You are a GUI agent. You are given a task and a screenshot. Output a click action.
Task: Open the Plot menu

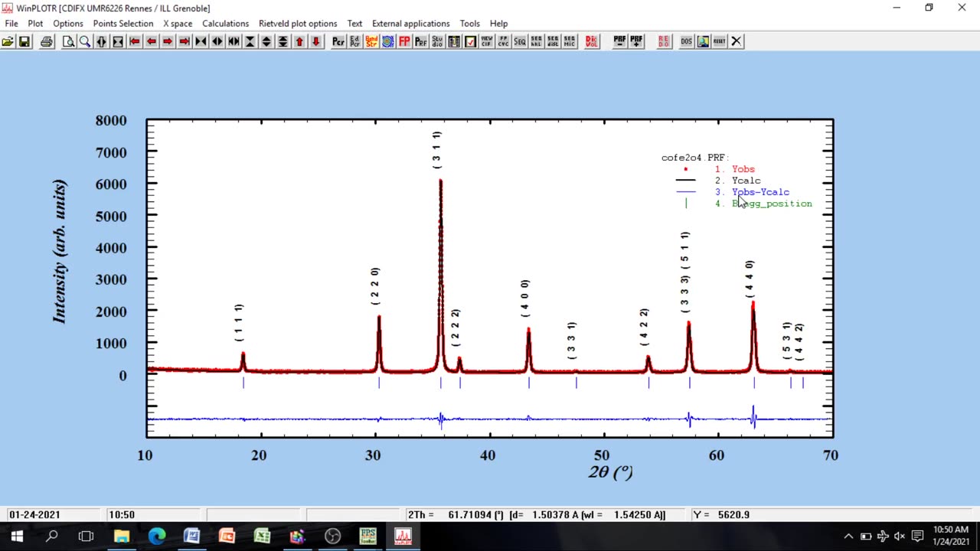coord(35,24)
